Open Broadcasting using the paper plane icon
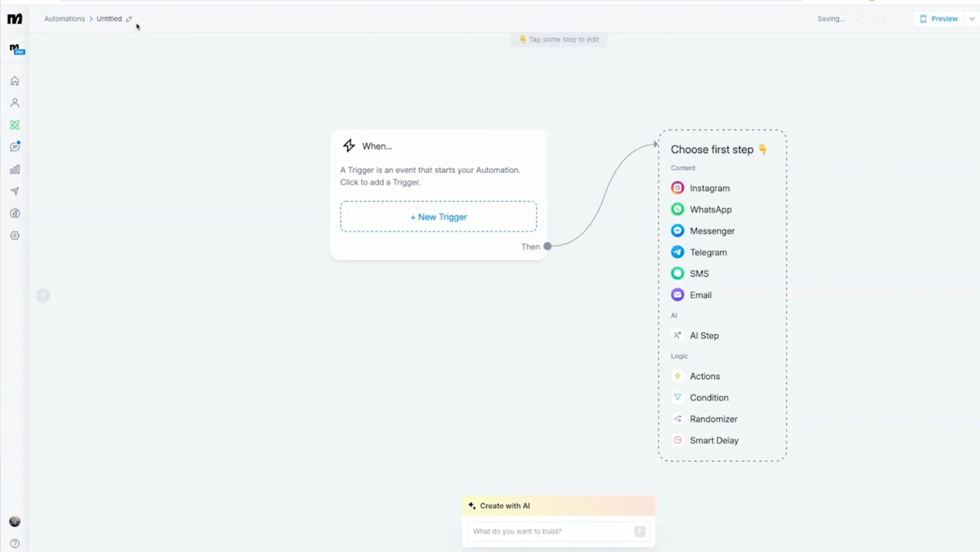Screen dimensions: 980x552 (15, 191)
